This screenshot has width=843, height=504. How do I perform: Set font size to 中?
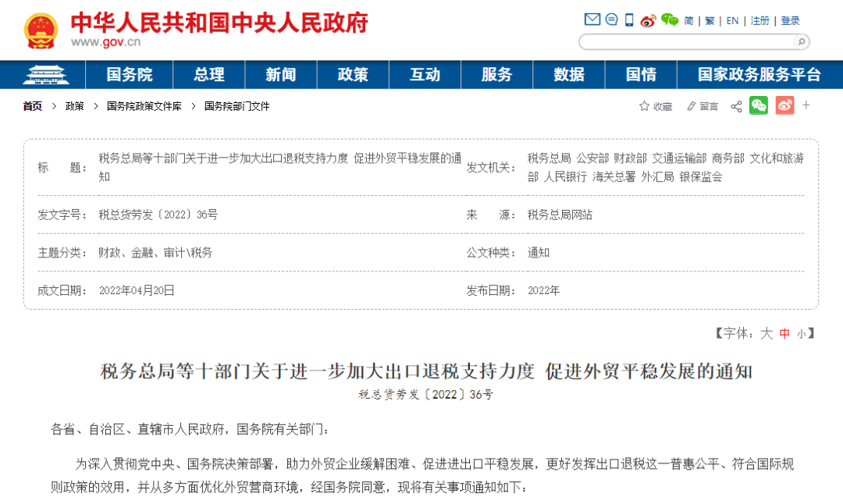click(x=784, y=334)
